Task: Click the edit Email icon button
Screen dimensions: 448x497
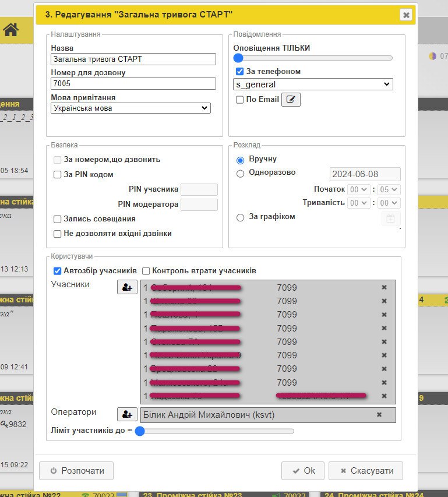Action: 291,100
